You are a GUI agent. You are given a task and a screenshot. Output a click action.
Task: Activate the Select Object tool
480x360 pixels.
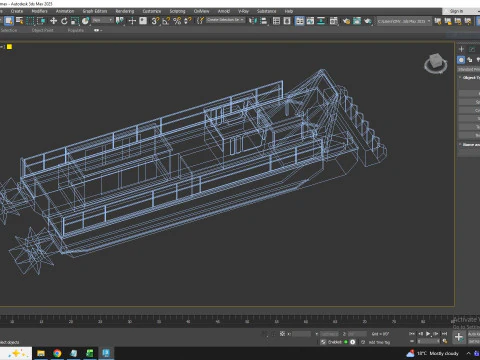click(x=9, y=21)
